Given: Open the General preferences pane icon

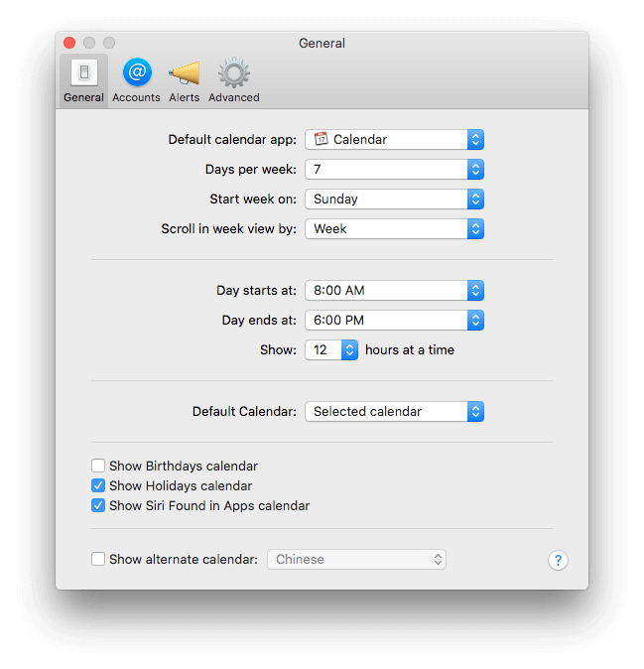Looking at the screenshot, I should tap(83, 81).
